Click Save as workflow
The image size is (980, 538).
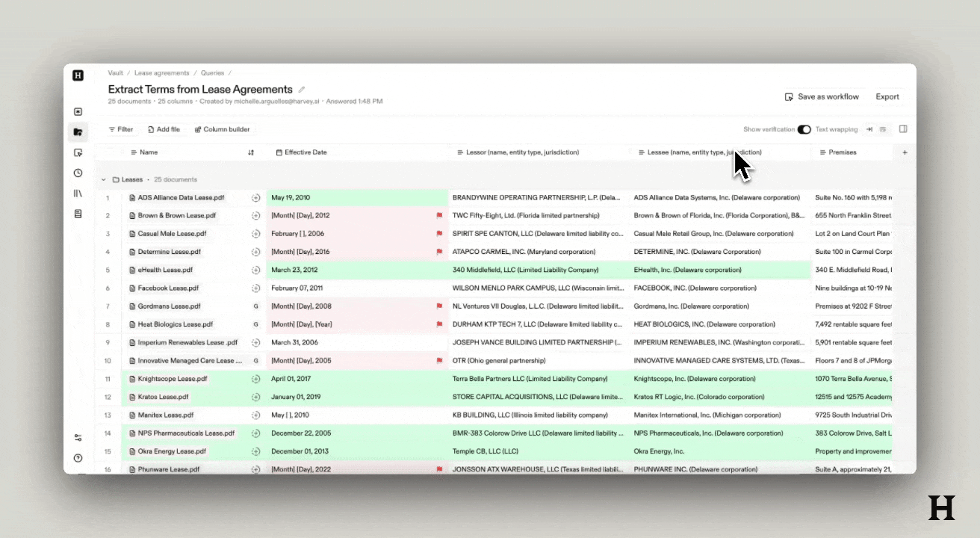822,97
